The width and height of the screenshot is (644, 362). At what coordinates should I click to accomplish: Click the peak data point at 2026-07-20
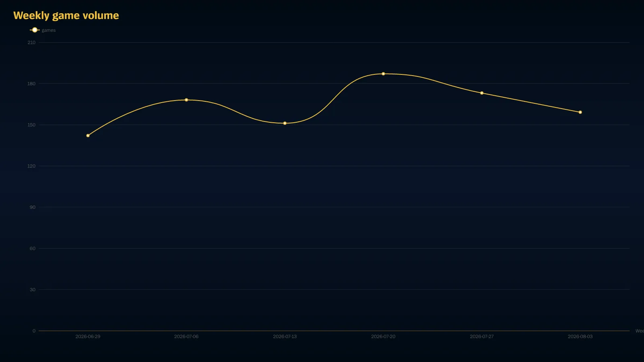point(383,74)
